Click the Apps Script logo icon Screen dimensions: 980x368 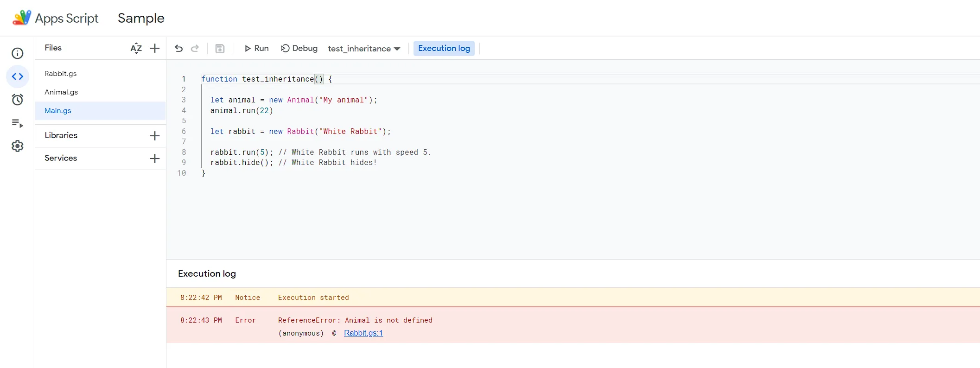(x=22, y=18)
